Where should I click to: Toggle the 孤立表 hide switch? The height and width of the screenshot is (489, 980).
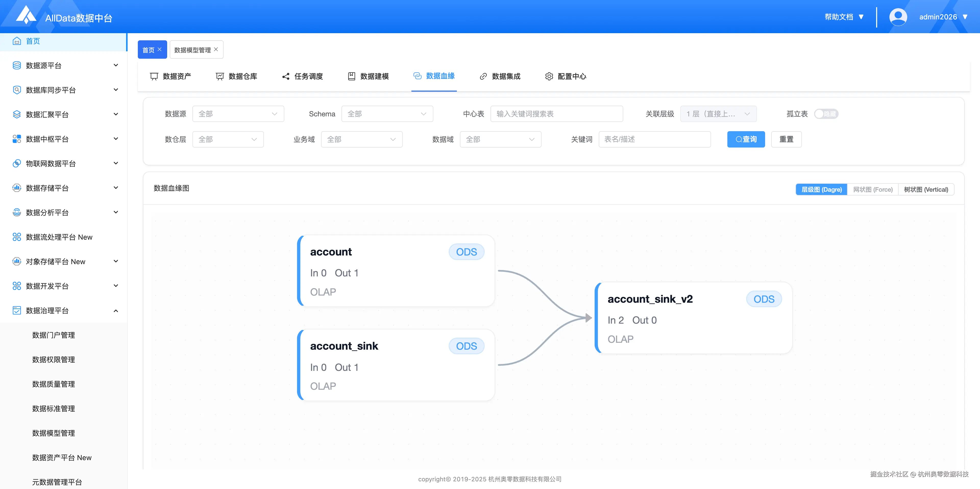(x=826, y=114)
